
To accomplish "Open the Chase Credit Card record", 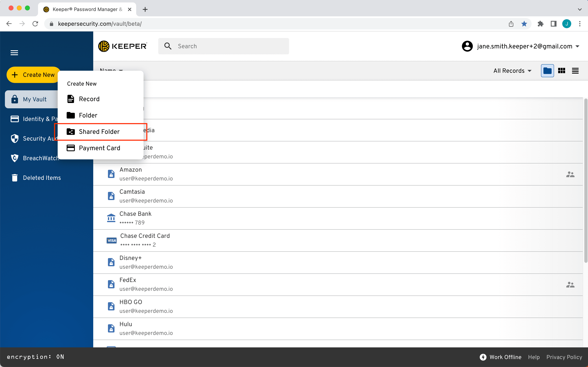I will pyautogui.click(x=338, y=240).
